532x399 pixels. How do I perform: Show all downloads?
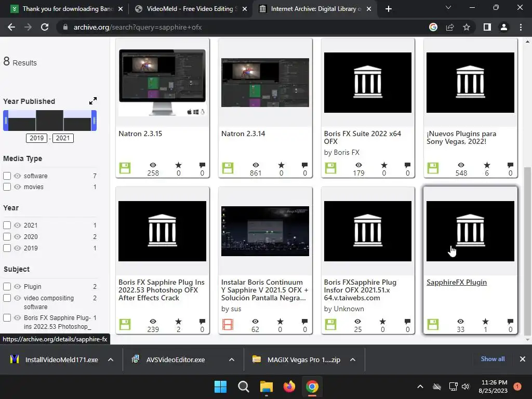tap(493, 359)
